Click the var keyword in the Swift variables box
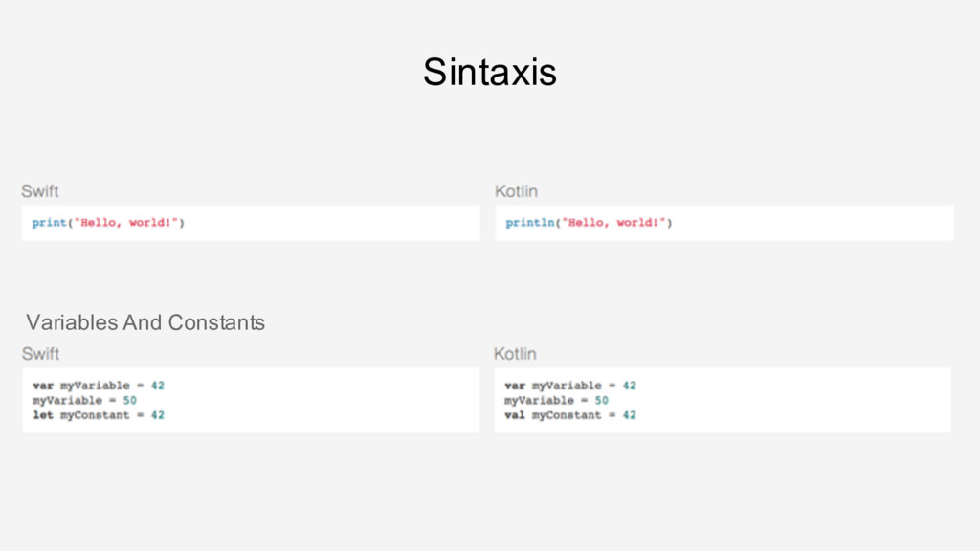The height and width of the screenshot is (551, 980). [43, 386]
